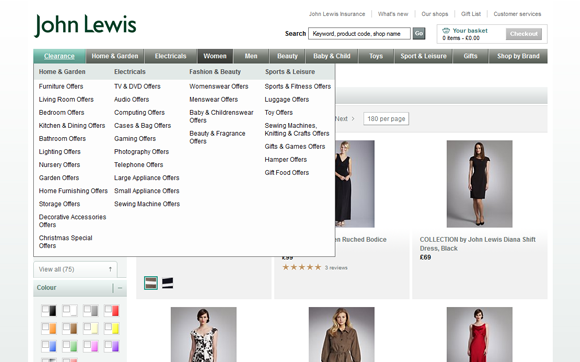Open TV & DVD Offers

[137, 87]
